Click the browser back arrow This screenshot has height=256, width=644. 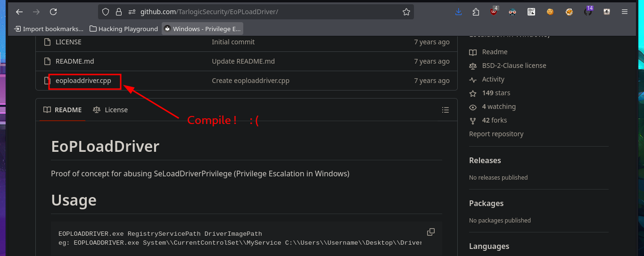(x=19, y=12)
